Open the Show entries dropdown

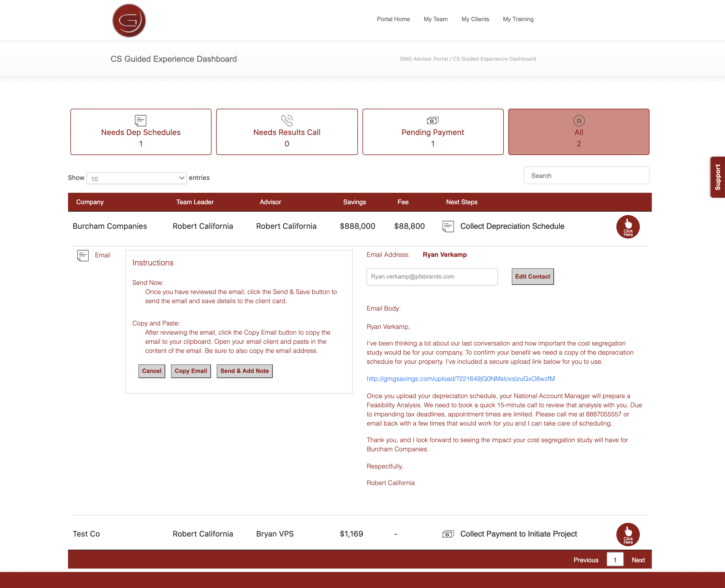coord(136,178)
